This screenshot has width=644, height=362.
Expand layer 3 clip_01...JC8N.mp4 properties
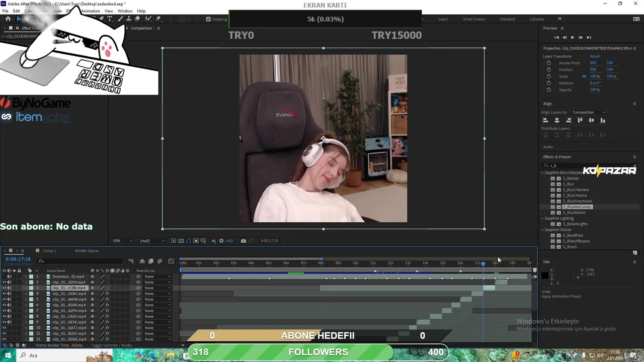(x=26, y=288)
